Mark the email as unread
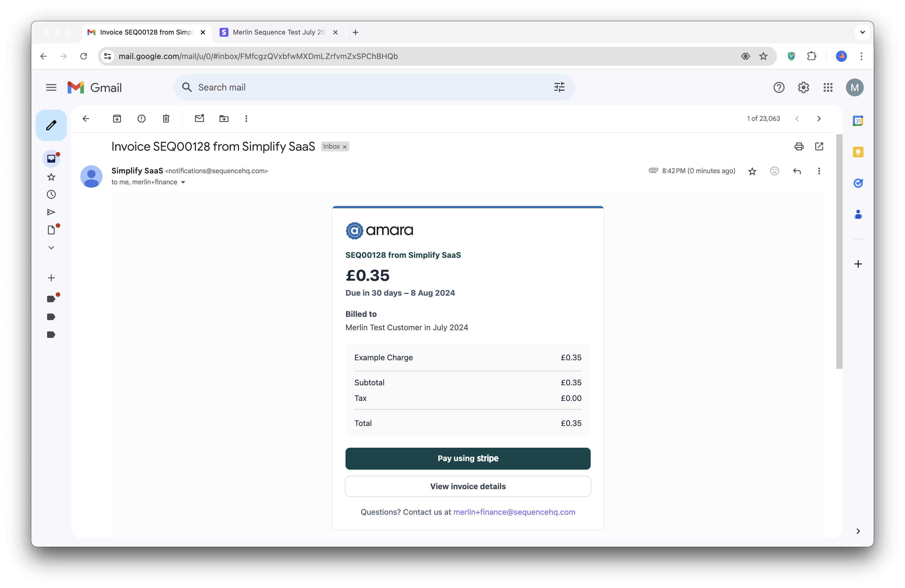The width and height of the screenshot is (905, 588). [199, 119]
